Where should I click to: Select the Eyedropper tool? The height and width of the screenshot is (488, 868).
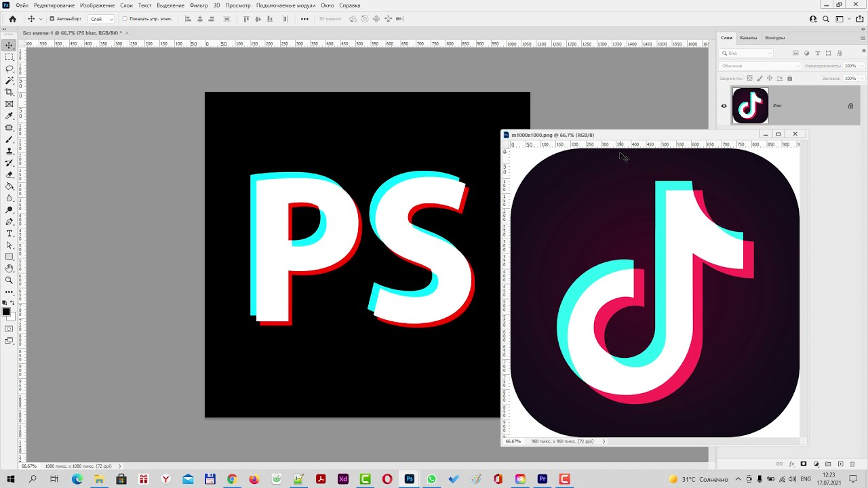pyautogui.click(x=9, y=116)
